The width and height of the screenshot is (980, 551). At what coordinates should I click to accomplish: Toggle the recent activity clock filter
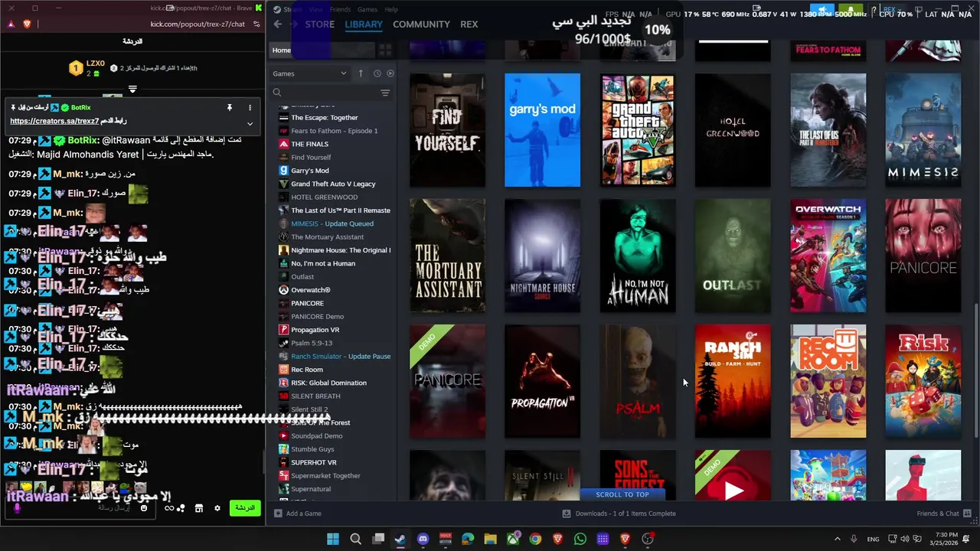point(377,73)
